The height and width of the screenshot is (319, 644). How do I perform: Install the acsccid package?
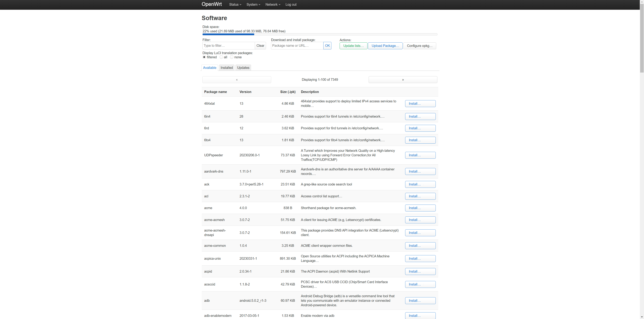[x=420, y=284]
